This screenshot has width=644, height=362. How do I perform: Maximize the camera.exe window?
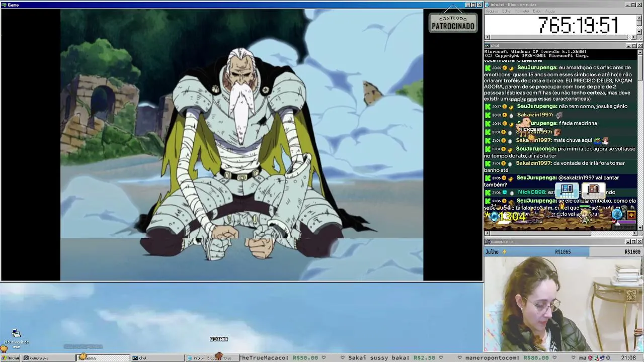634,242
